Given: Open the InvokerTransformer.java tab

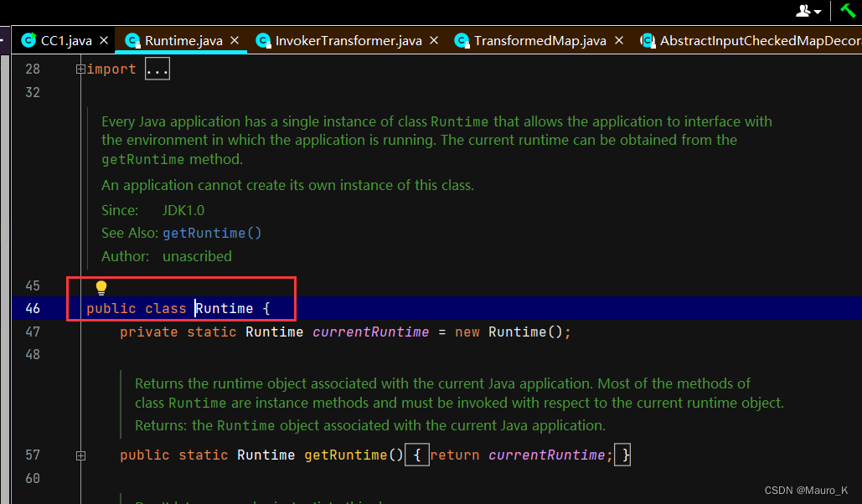Looking at the screenshot, I should (x=346, y=41).
